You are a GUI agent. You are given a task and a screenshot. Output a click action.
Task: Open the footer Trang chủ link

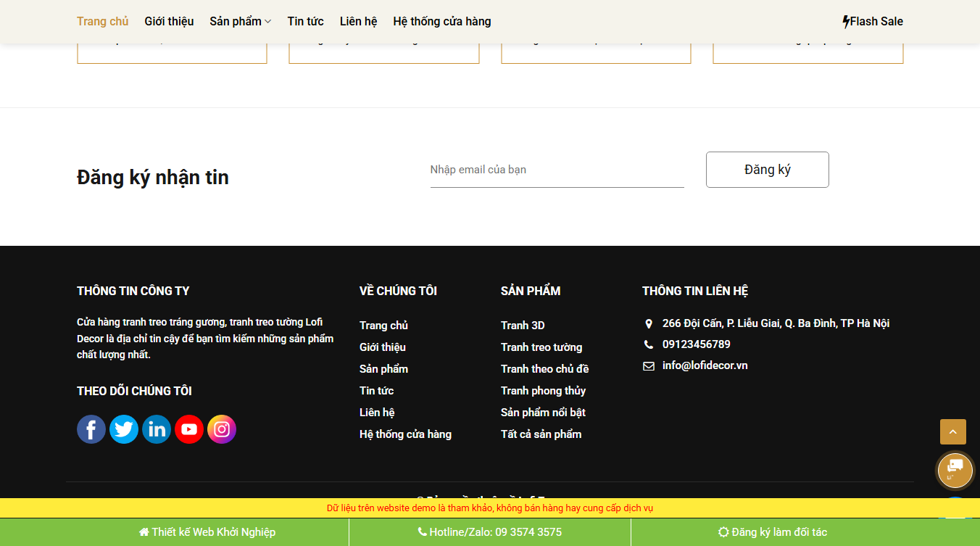click(383, 326)
